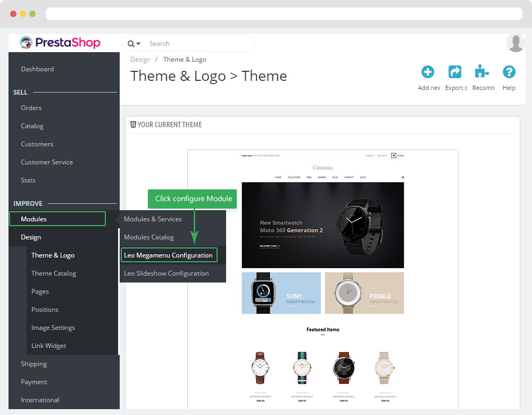Open Customer Service in the sidebar
Image resolution: width=532 pixels, height=415 pixels.
[47, 162]
